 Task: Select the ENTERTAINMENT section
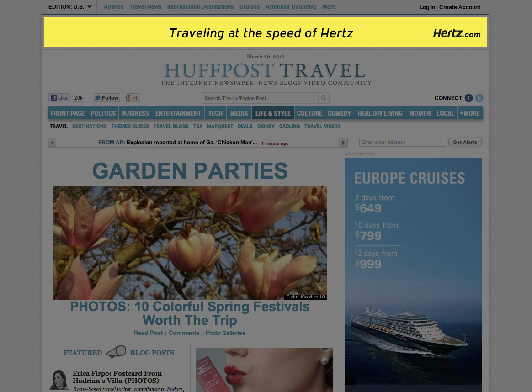click(178, 113)
